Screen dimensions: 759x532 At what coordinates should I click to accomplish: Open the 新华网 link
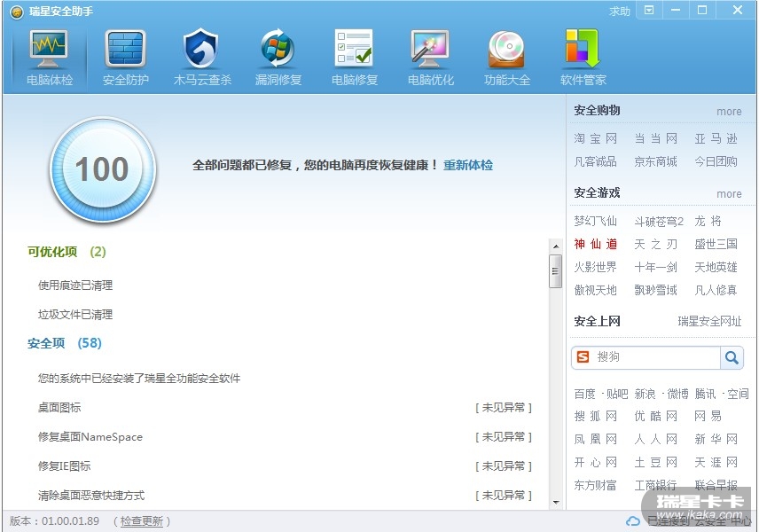(x=716, y=440)
